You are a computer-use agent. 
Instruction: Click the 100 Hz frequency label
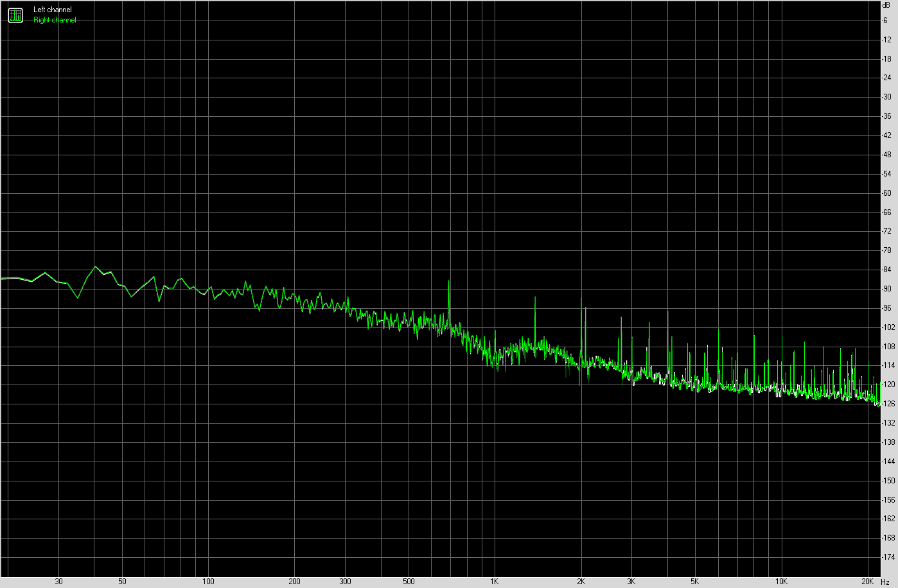(x=208, y=582)
